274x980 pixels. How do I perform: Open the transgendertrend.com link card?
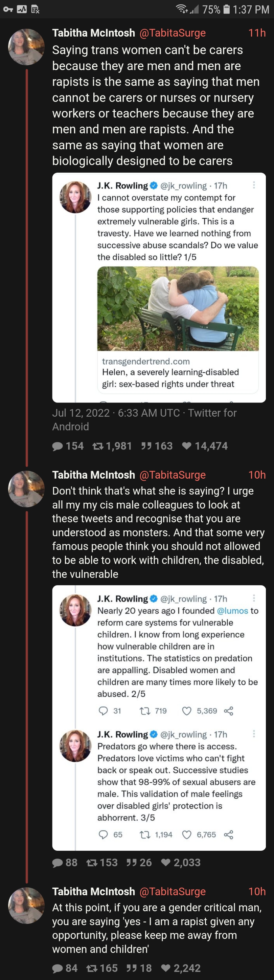178,372
